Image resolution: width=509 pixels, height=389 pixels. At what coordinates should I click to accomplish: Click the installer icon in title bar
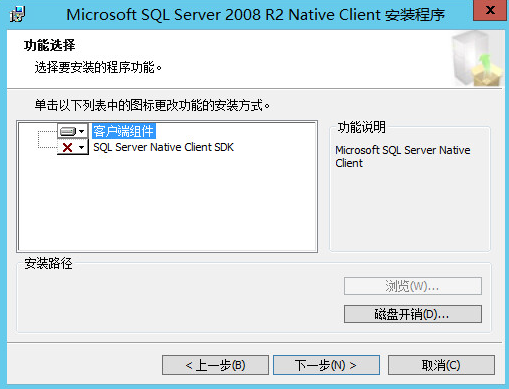[x=17, y=14]
